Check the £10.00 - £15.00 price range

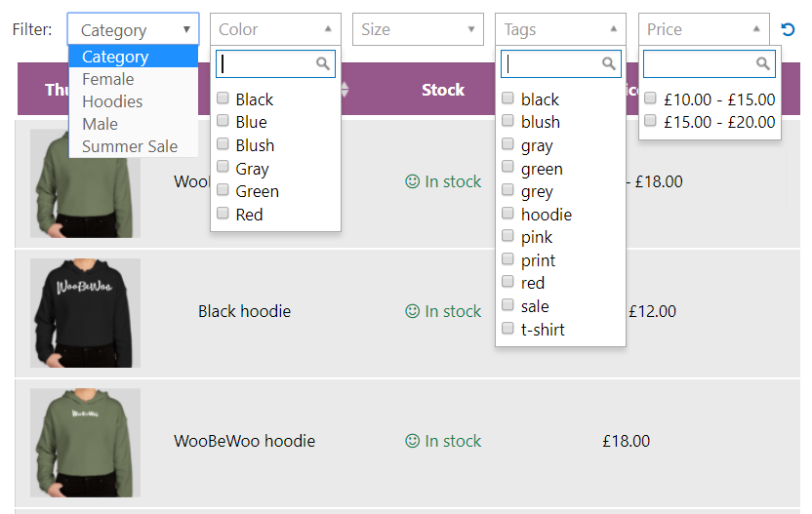pyautogui.click(x=650, y=98)
